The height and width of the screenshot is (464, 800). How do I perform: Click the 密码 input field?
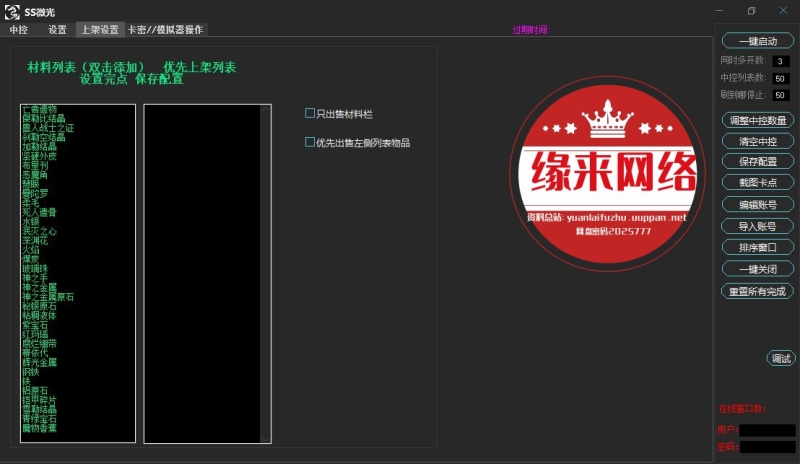point(767,447)
